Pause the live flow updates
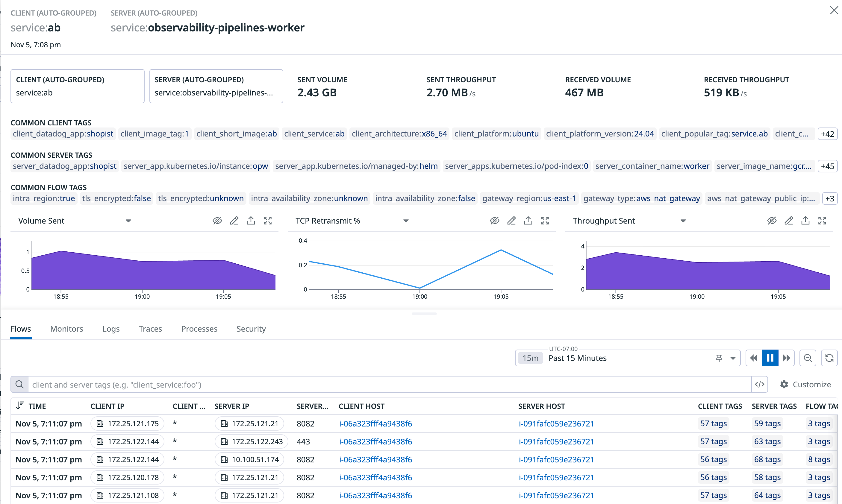 [x=770, y=358]
